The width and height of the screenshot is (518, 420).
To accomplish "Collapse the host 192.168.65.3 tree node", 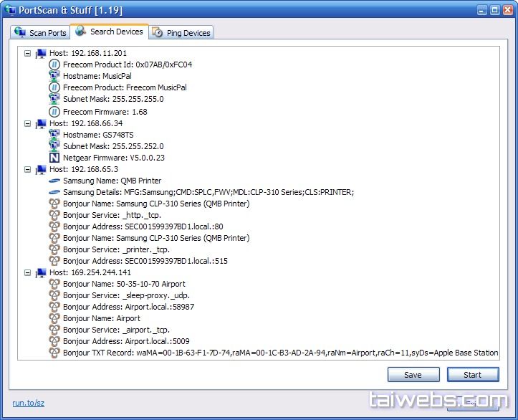I will [x=28, y=169].
